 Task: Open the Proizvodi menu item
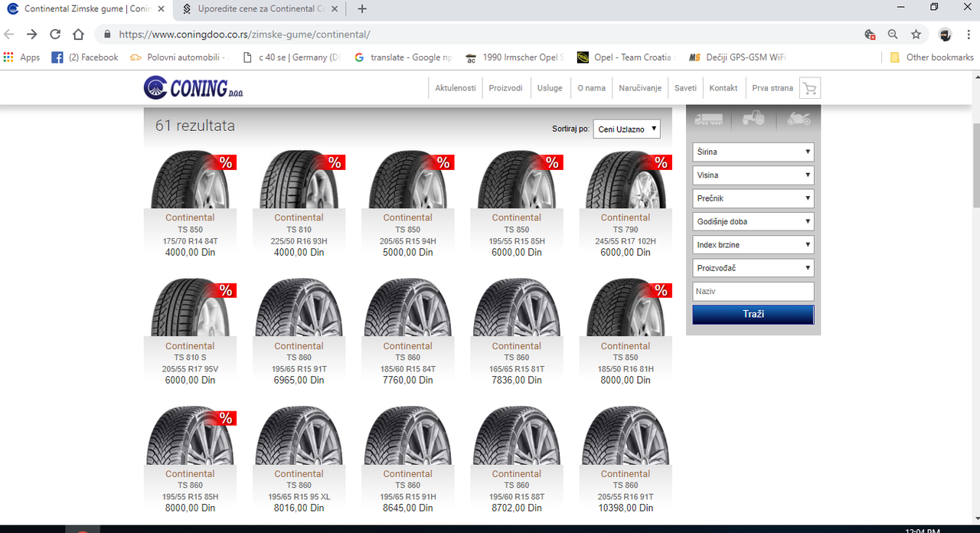pos(506,88)
